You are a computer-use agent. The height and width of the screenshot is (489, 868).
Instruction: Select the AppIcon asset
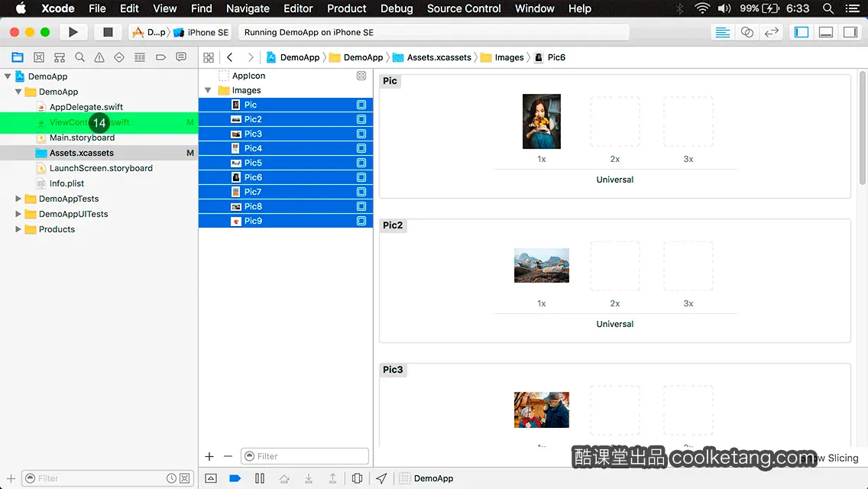pyautogui.click(x=248, y=76)
